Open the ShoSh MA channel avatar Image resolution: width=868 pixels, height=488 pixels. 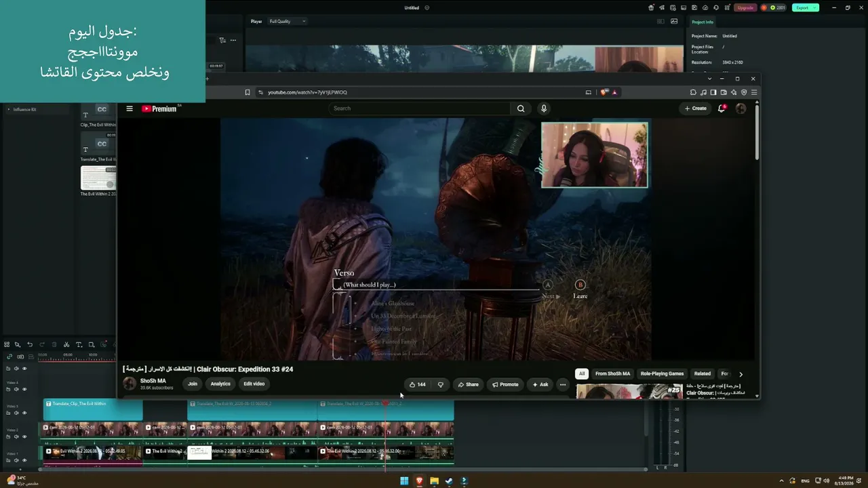click(x=130, y=384)
